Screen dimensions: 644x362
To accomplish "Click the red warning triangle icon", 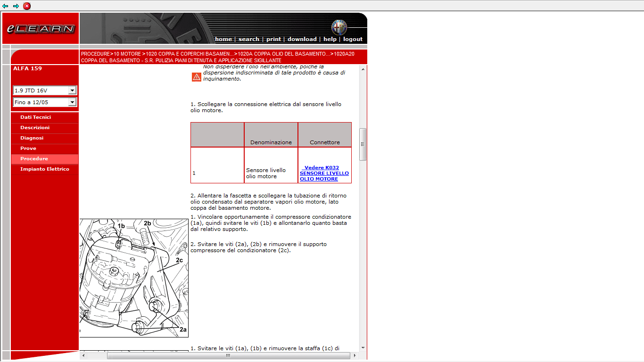I will click(x=197, y=77).
